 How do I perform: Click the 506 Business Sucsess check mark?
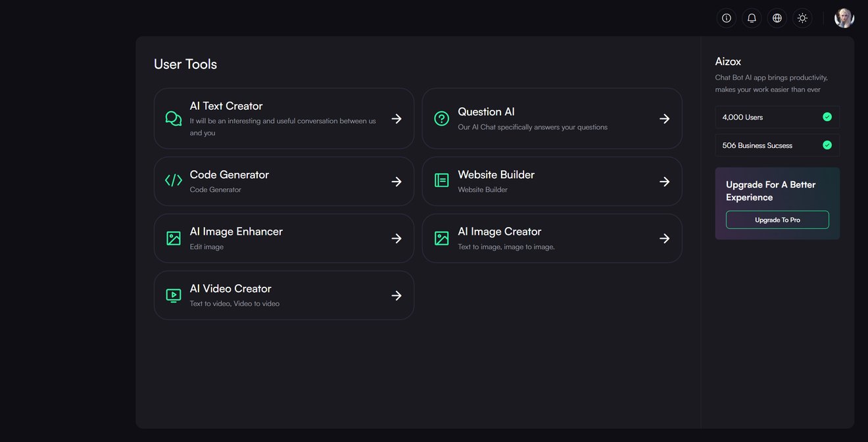[x=827, y=145]
